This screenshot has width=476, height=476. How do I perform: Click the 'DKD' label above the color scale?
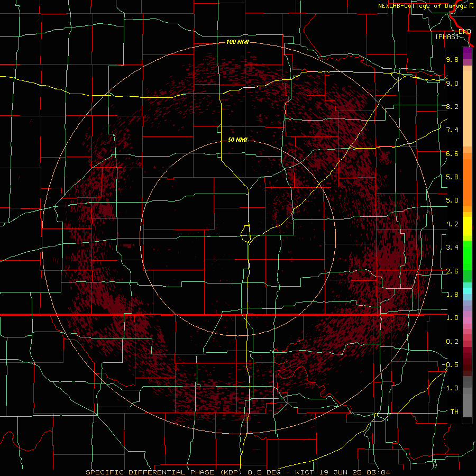pos(465,32)
